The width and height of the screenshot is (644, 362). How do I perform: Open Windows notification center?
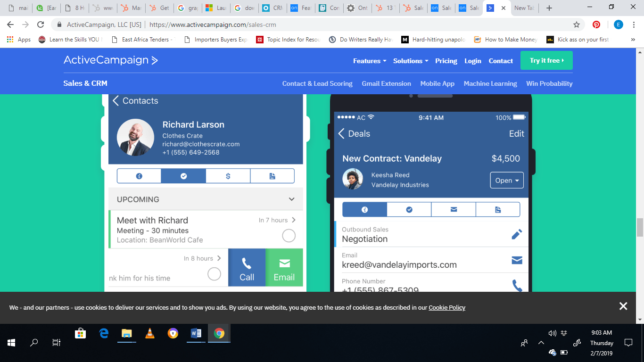coord(628,343)
